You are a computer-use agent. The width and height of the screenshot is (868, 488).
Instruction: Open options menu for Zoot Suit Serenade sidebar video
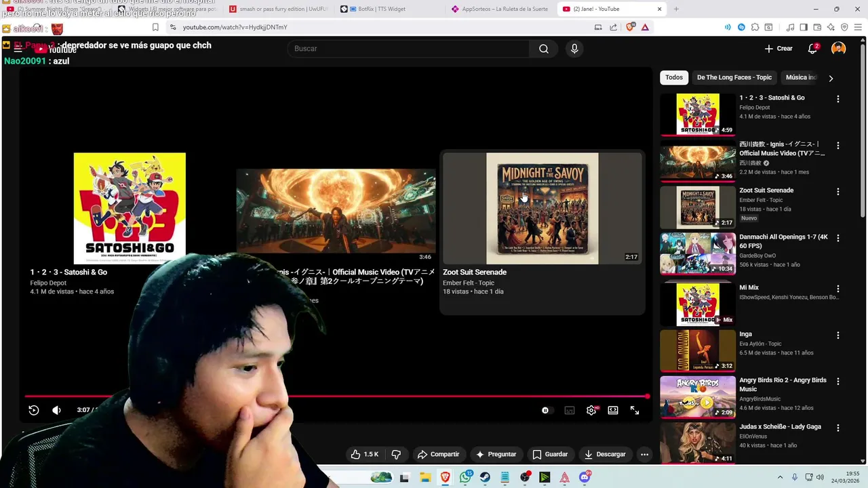pos(838,192)
